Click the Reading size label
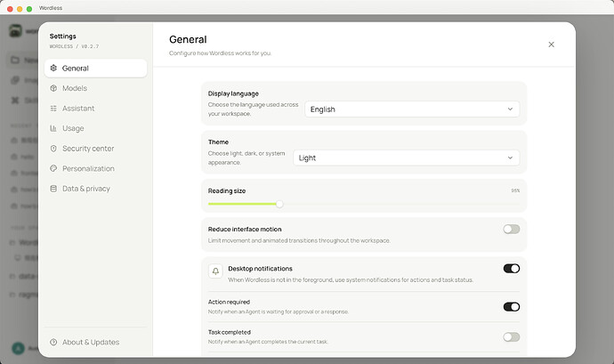The image size is (614, 364). coord(227,190)
